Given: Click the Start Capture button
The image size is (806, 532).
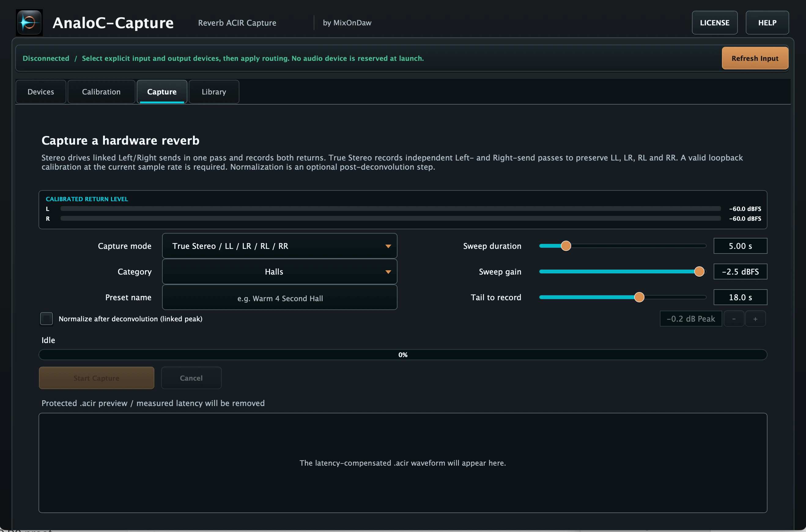Looking at the screenshot, I should coord(96,378).
